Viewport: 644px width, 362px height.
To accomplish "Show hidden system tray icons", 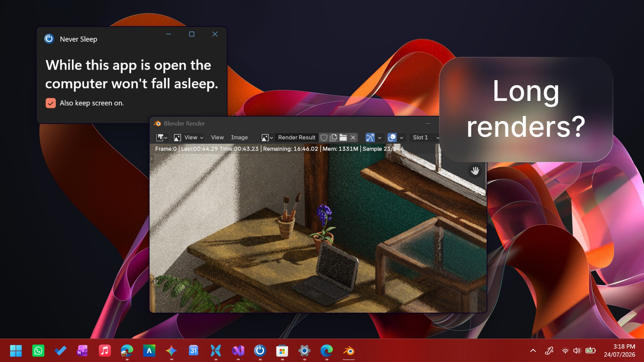I will coord(533,351).
